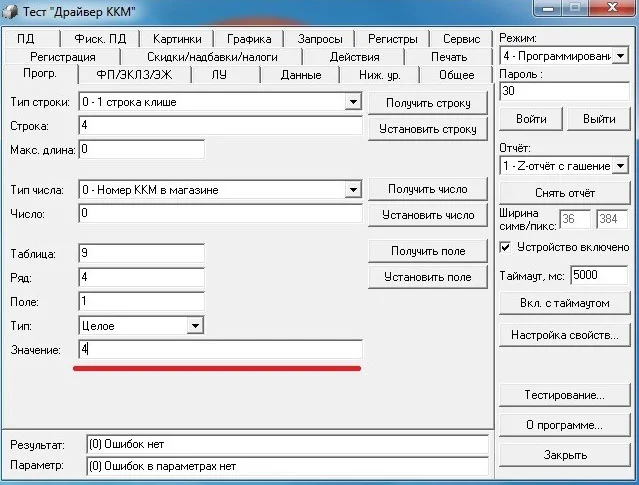Expand the 'Режим' dropdown list
This screenshot has width=639, height=485.
point(620,55)
